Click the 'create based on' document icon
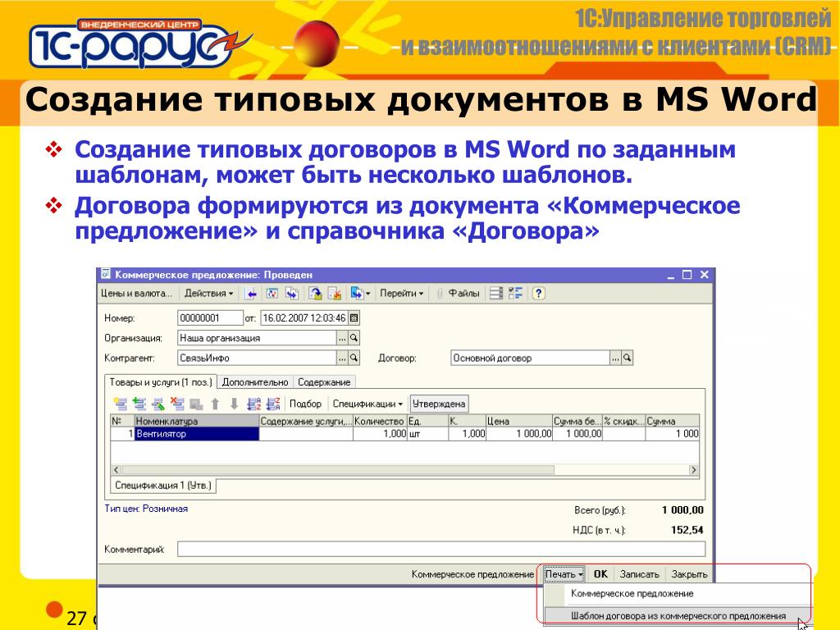Image resolution: width=840 pixels, height=630 pixels. [x=357, y=294]
